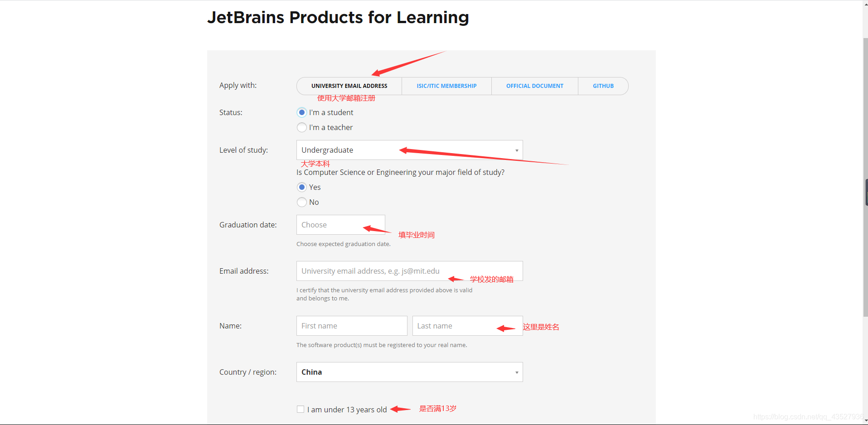Click the real name registration note
Image resolution: width=868 pixels, height=425 pixels.
coord(382,345)
